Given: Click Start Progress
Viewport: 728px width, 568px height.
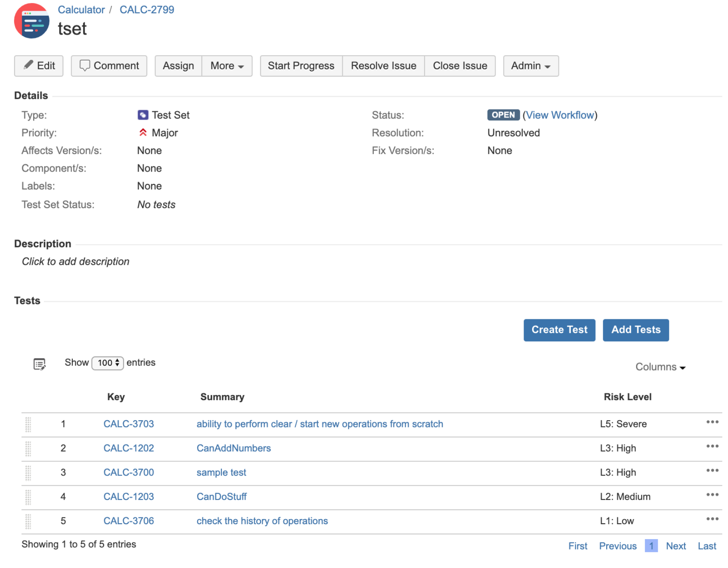Looking at the screenshot, I should point(301,66).
